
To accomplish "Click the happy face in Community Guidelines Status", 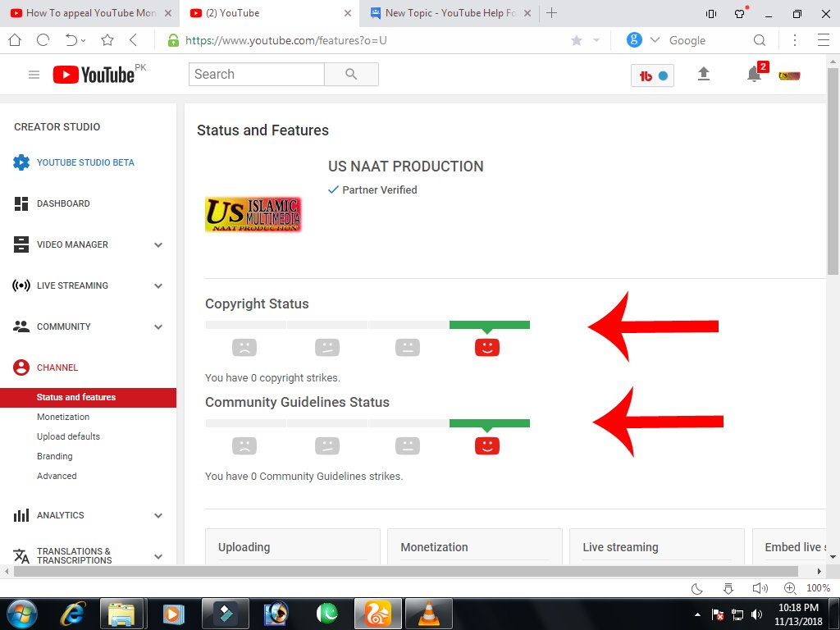I will 487,445.
